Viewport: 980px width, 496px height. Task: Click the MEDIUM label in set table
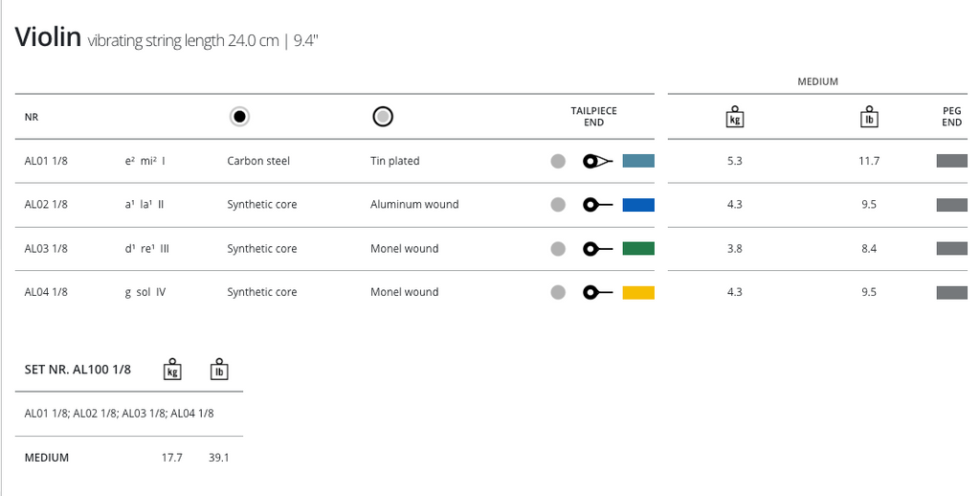tap(47, 458)
